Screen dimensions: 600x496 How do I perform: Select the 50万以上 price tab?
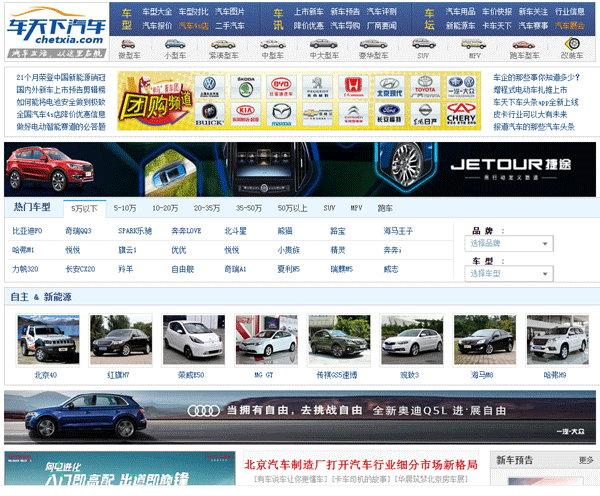pos(292,208)
